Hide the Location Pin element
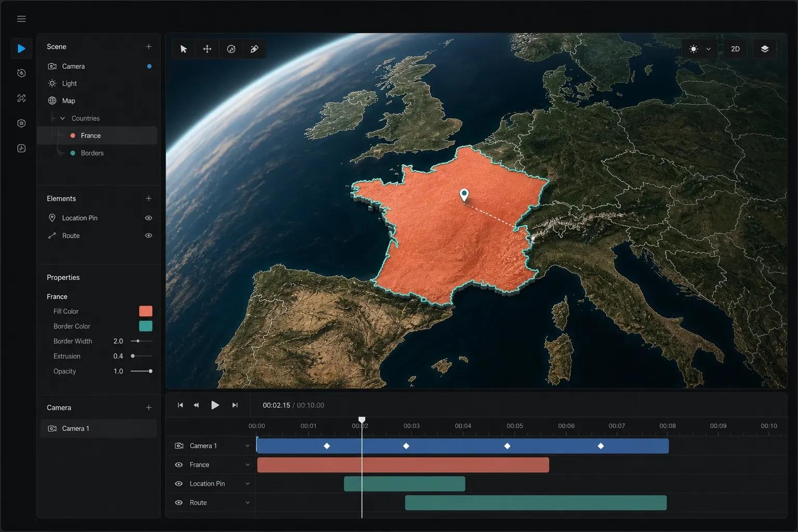 pos(149,218)
